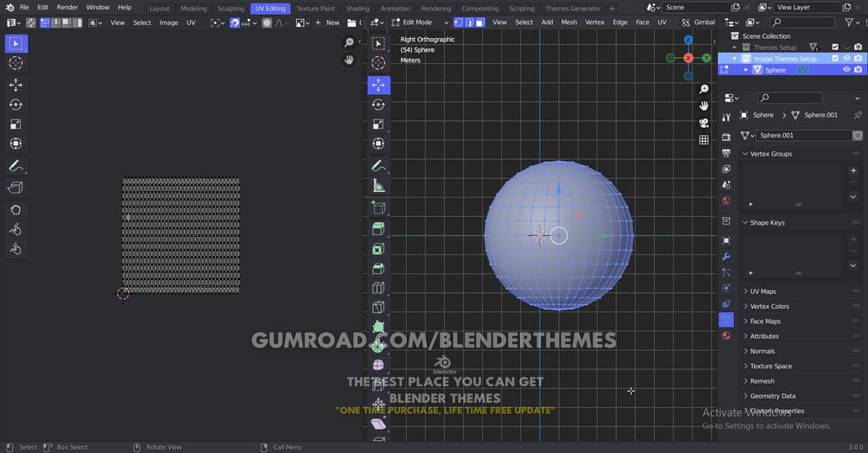Viewport: 868px width, 453px height.
Task: Open the World properties tab
Action: click(x=726, y=201)
